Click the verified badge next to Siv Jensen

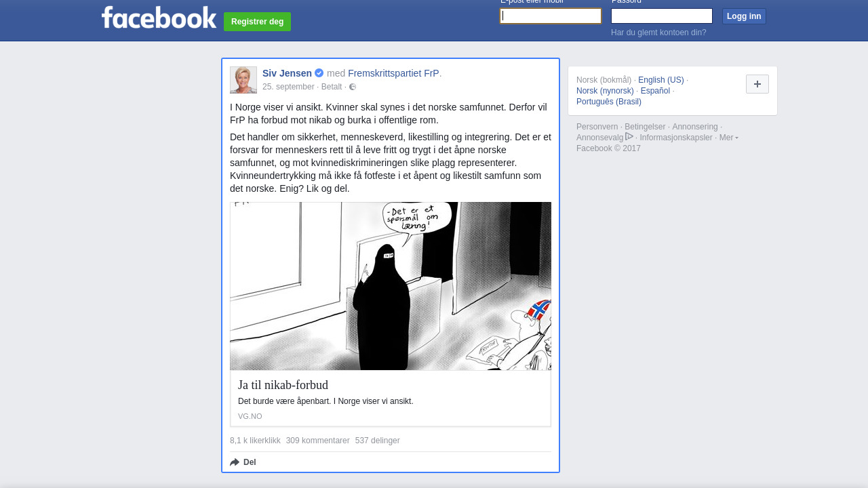pos(319,73)
